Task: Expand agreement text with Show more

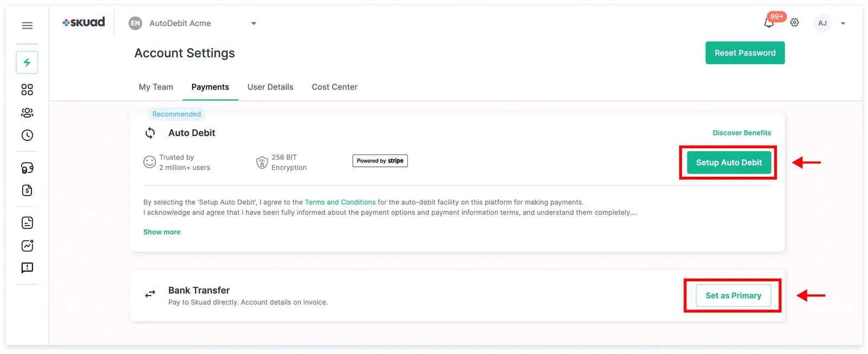Action: click(x=162, y=232)
